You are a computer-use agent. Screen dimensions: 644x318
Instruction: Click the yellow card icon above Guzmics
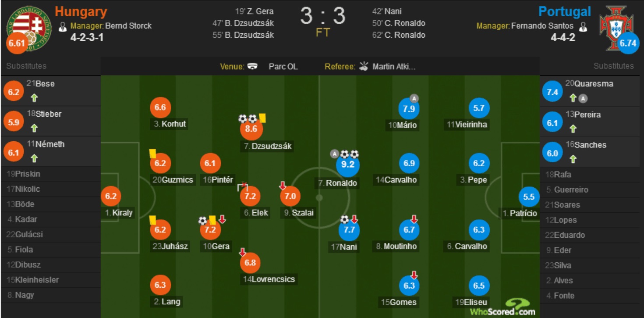153,153
